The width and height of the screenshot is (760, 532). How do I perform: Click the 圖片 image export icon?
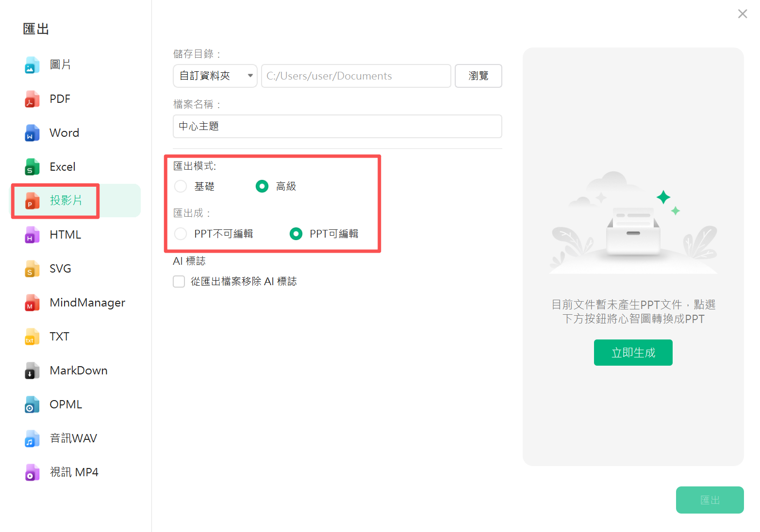tap(32, 65)
